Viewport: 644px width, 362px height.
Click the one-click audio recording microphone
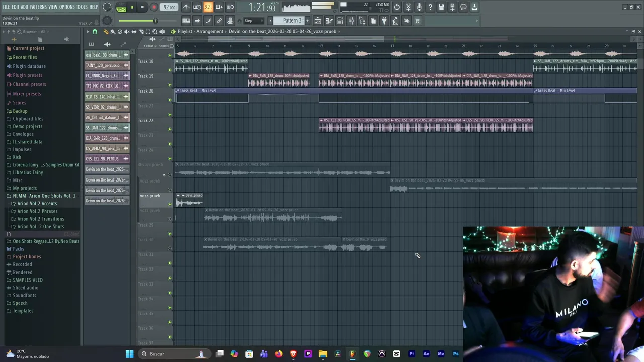point(419,7)
